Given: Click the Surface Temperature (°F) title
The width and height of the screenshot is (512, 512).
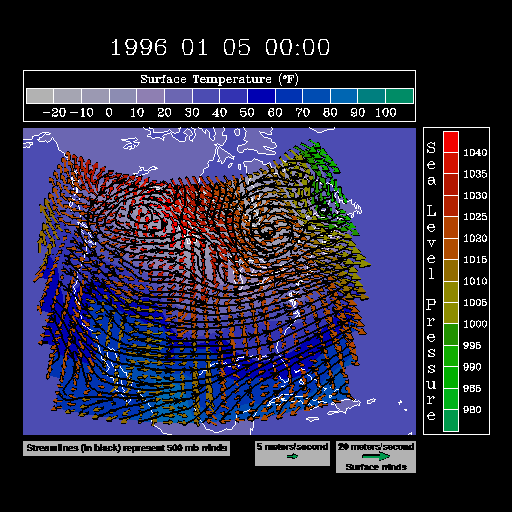Looking at the screenshot, I should [219, 79].
